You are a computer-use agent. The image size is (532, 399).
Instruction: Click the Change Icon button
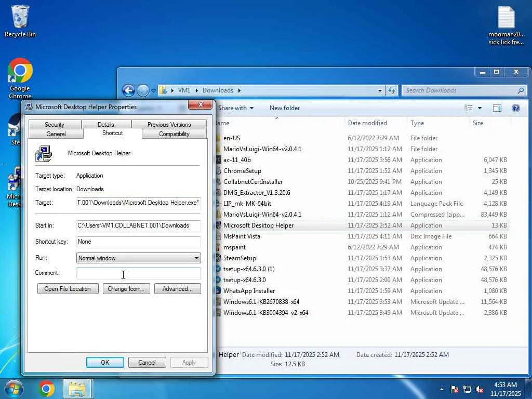coord(126,289)
